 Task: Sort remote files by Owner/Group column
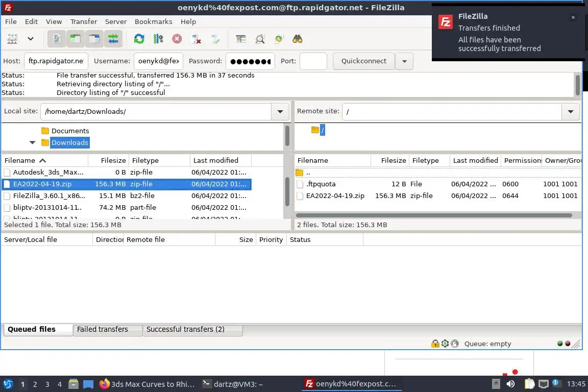[562, 161]
